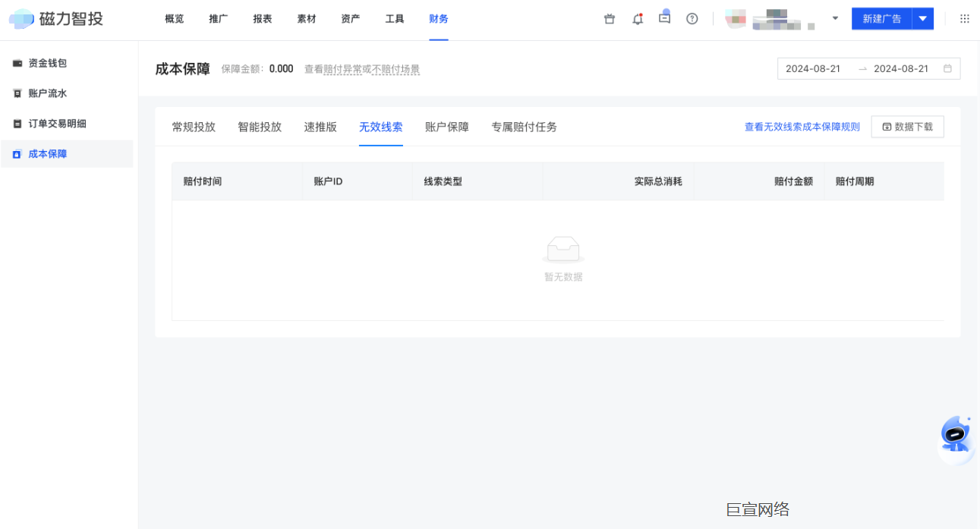Click the calendar icon in the date range picker
Image resolution: width=980 pixels, height=529 pixels.
point(947,68)
